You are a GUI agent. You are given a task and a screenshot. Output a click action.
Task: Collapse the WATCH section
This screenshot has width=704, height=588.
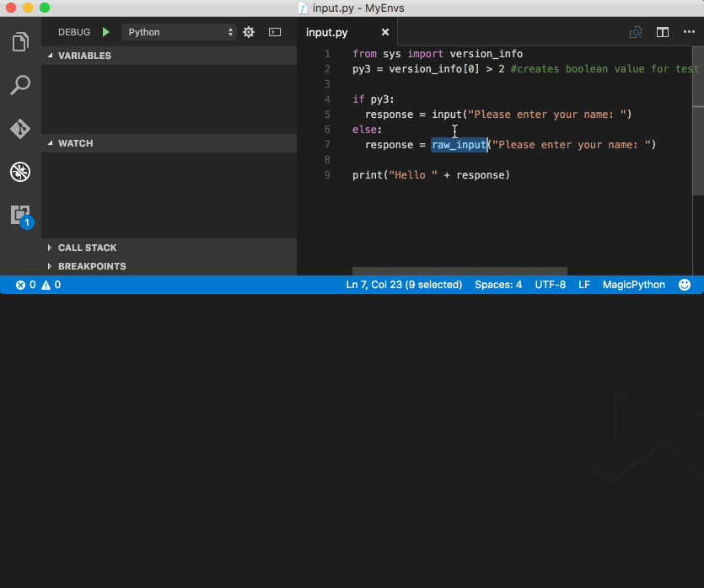(169, 143)
